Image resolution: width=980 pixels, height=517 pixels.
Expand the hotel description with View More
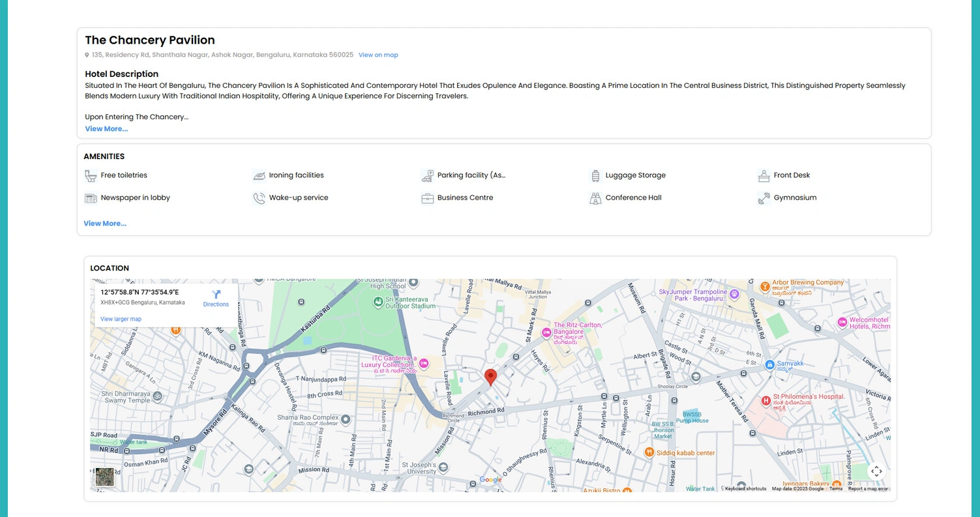tap(106, 128)
